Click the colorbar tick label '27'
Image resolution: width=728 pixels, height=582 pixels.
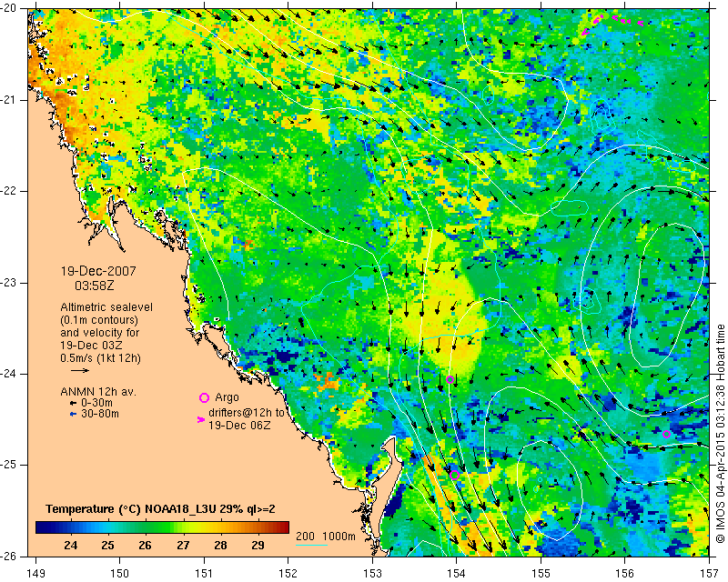(x=183, y=545)
